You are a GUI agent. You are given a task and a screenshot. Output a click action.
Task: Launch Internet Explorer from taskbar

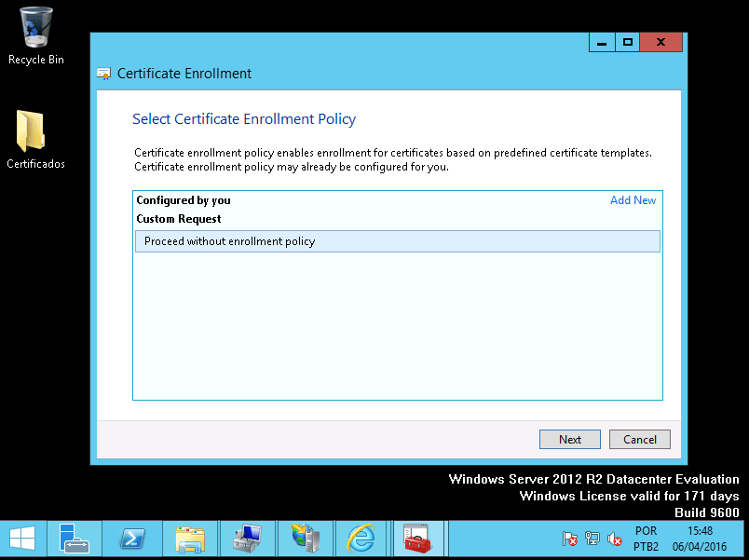pos(361,540)
